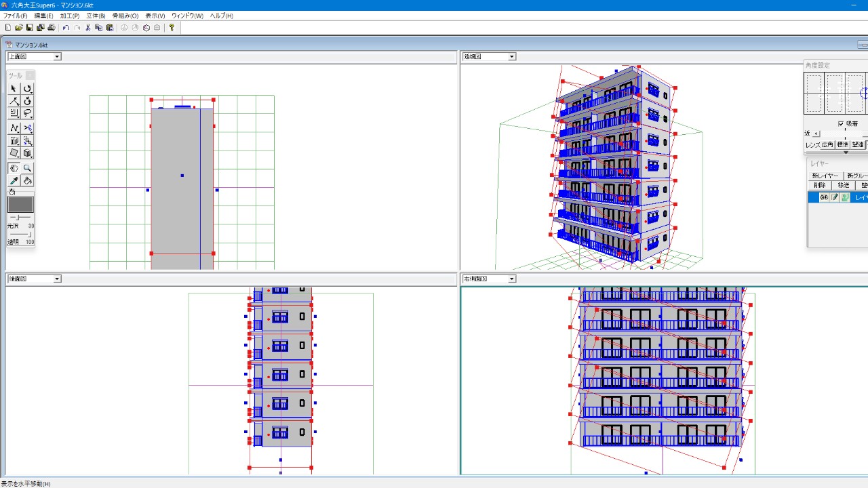
Task: Select the hand pan tool
Action: [14, 168]
